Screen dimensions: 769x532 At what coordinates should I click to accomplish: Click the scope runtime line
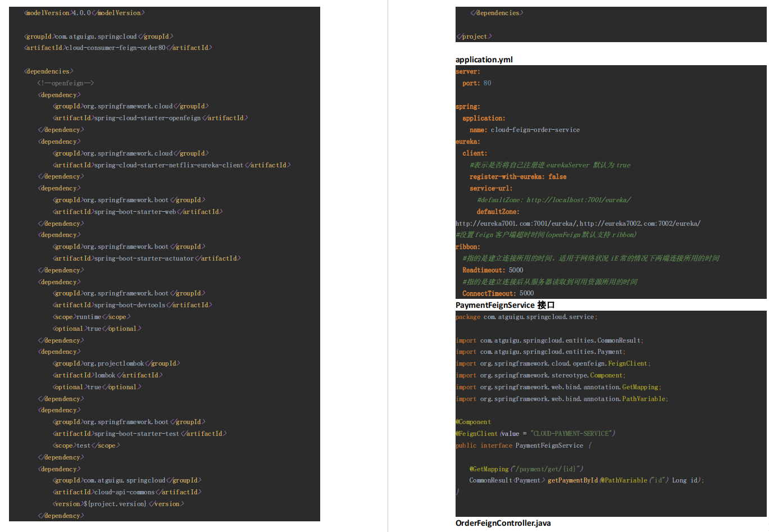pos(92,317)
